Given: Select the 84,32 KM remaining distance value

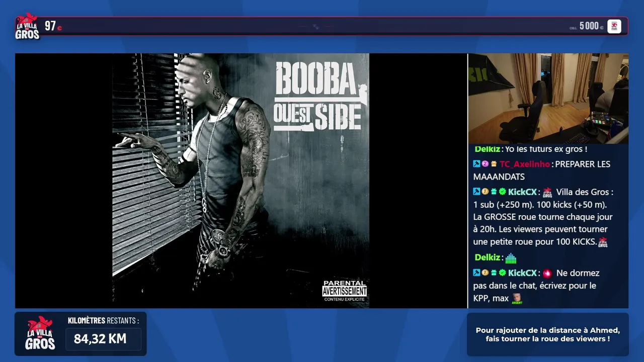Looking at the screenshot, I should pos(100,339).
